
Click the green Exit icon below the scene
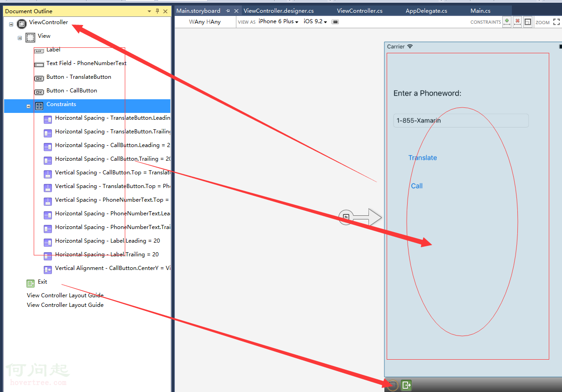[406, 385]
